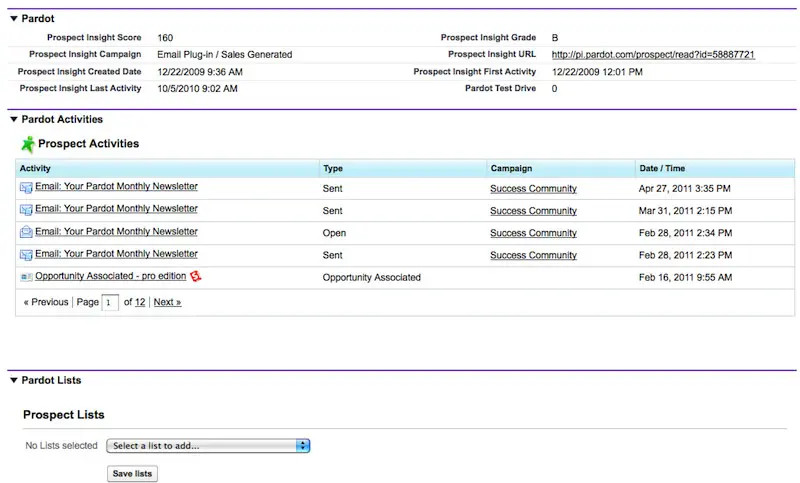Screen dimensions: 800x483
Task: Collapse the Pardot section
Action: [x=13, y=19]
